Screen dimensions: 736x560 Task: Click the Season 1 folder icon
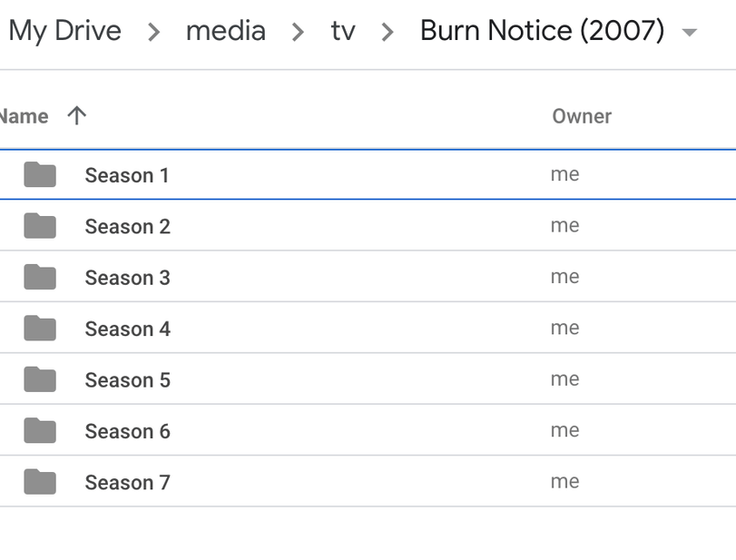click(x=40, y=174)
